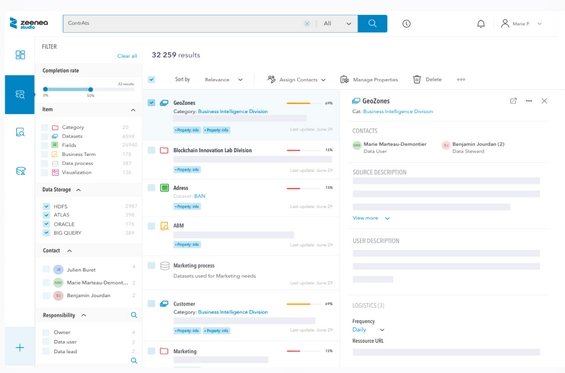Click the ABM business term icon
This screenshot has width=565, height=373.
coord(164,226)
